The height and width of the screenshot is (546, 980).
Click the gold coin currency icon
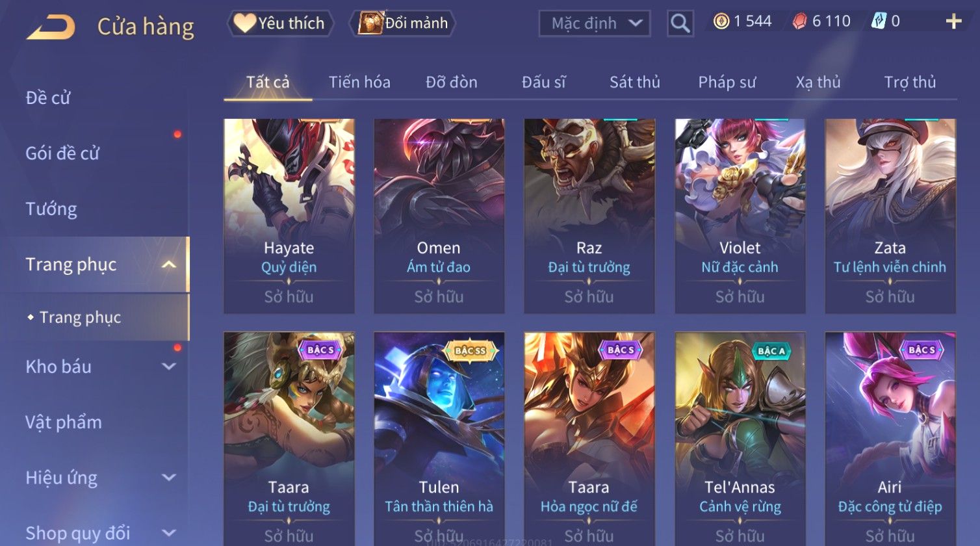coord(721,21)
